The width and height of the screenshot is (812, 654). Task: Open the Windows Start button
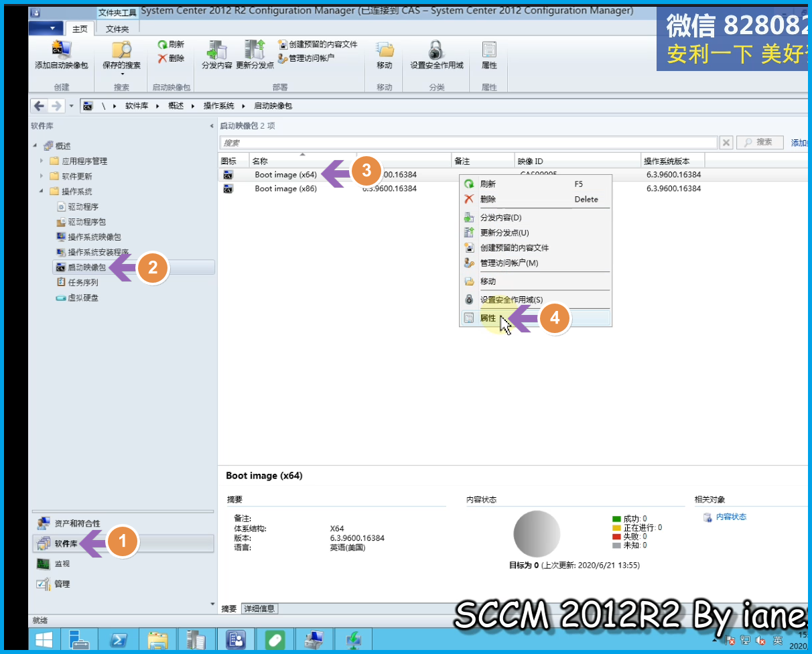pyautogui.click(x=44, y=641)
